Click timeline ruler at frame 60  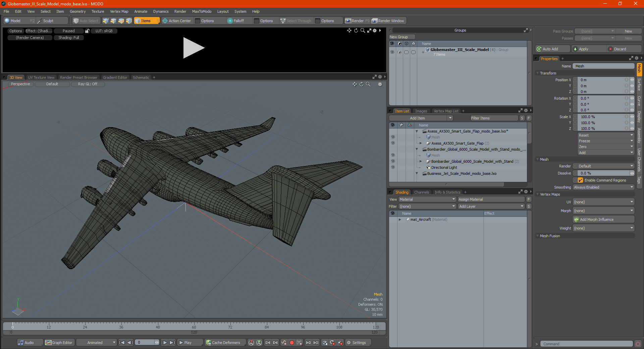click(194, 326)
